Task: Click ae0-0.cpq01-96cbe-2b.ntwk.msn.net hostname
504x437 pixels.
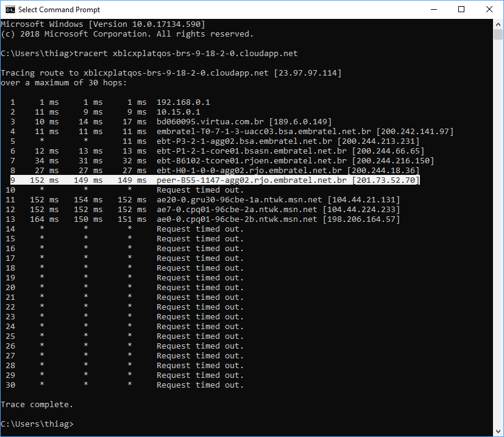Action: point(237,219)
